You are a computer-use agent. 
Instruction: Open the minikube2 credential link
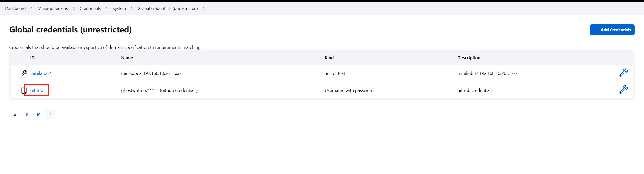point(41,73)
